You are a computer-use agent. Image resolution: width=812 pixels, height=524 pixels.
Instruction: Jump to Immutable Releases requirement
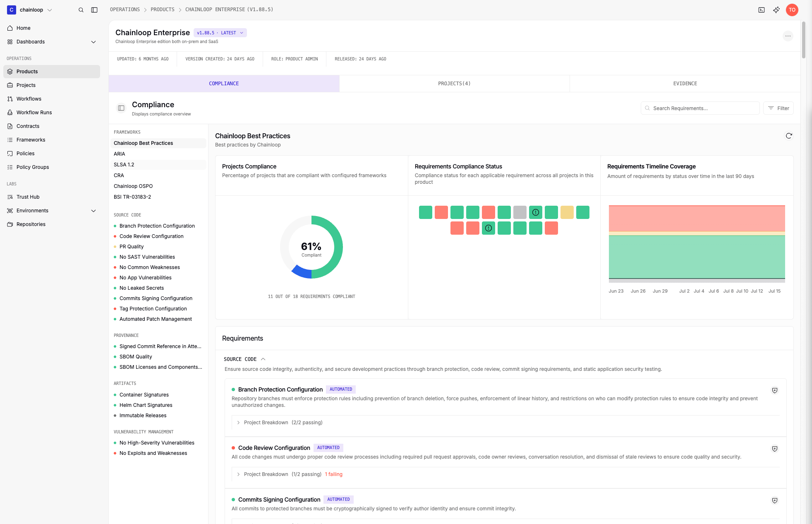pos(143,416)
